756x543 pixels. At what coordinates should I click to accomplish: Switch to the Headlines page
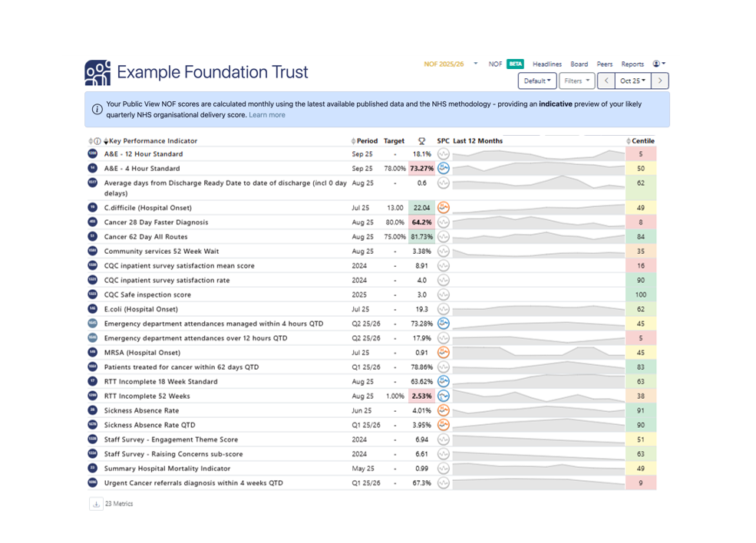(547, 64)
